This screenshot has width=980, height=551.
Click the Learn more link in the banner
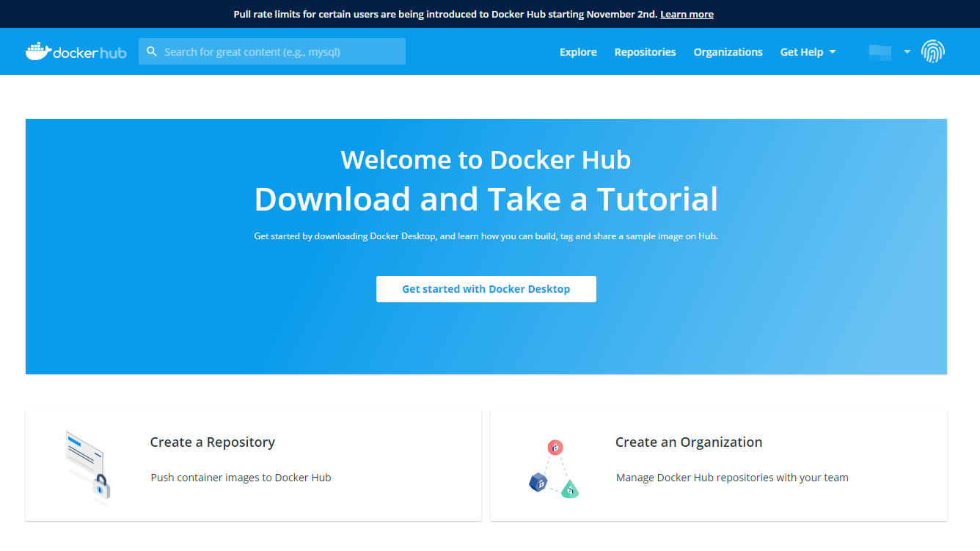[687, 13]
